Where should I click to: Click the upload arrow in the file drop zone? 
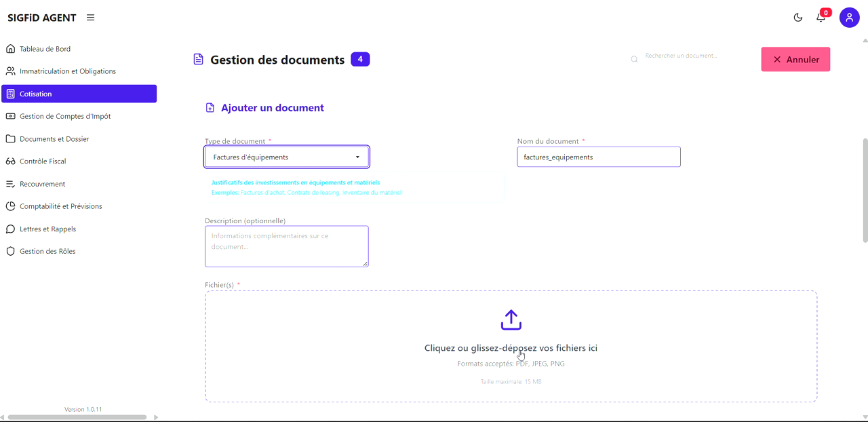pos(511,319)
